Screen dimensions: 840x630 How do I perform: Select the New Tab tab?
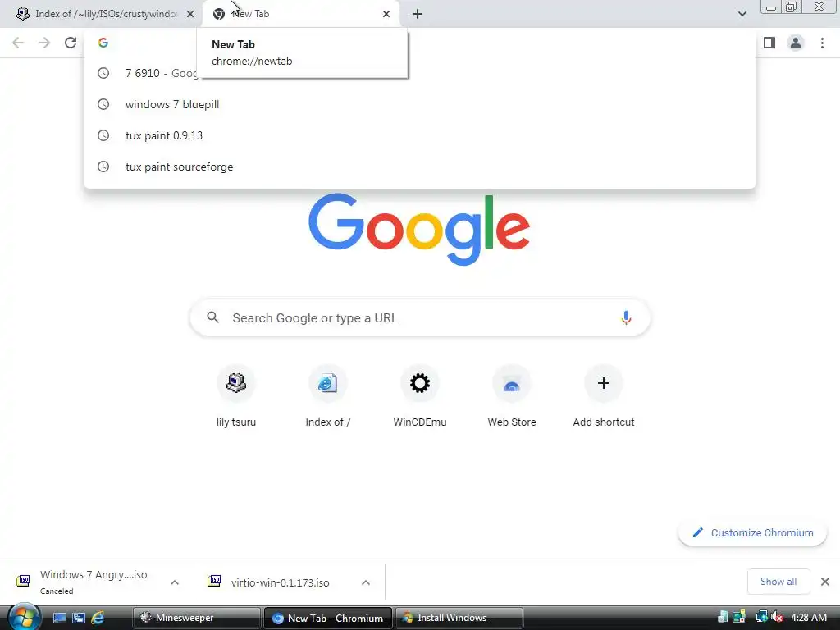click(300, 14)
